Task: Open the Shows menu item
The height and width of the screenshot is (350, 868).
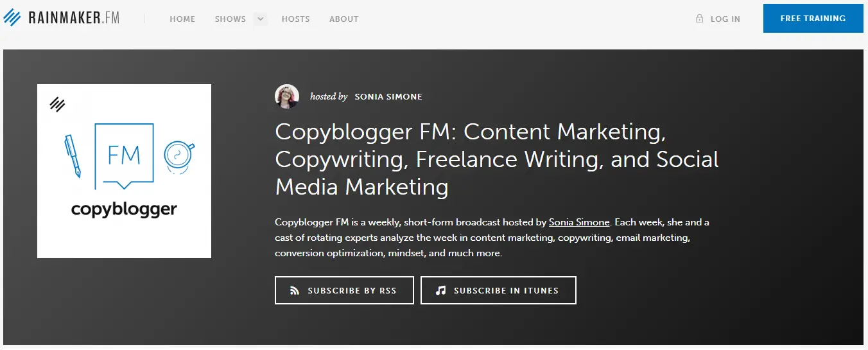Action: pyautogui.click(x=230, y=19)
